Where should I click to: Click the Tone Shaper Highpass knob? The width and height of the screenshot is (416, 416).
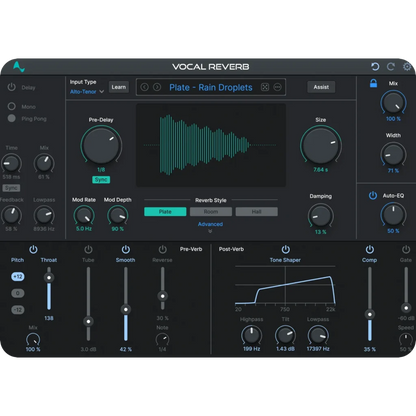(x=251, y=335)
